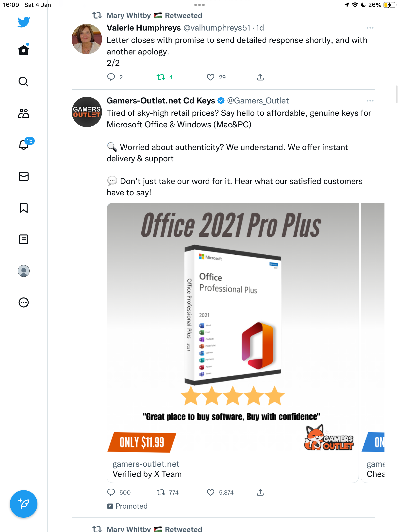Open options menu on Gamers-Outlet tweet

coord(370,101)
